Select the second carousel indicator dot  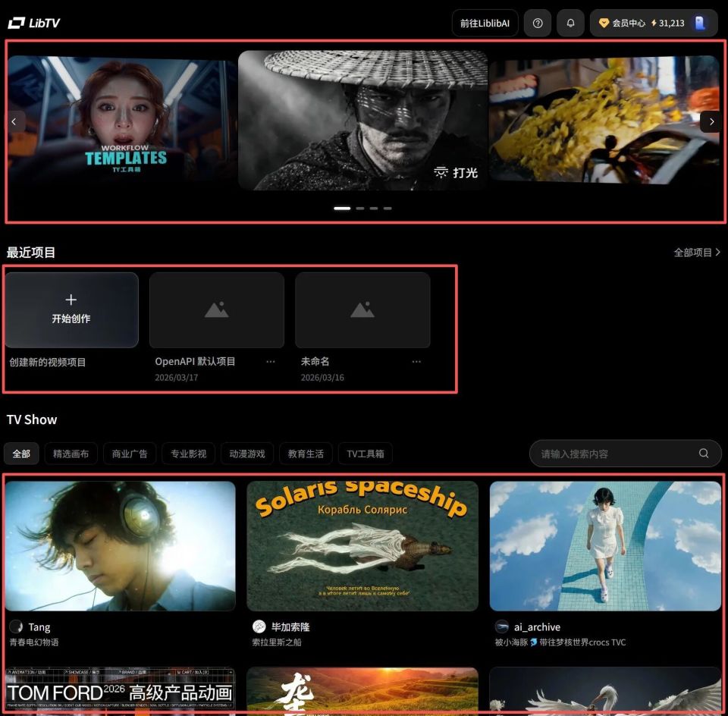359,209
